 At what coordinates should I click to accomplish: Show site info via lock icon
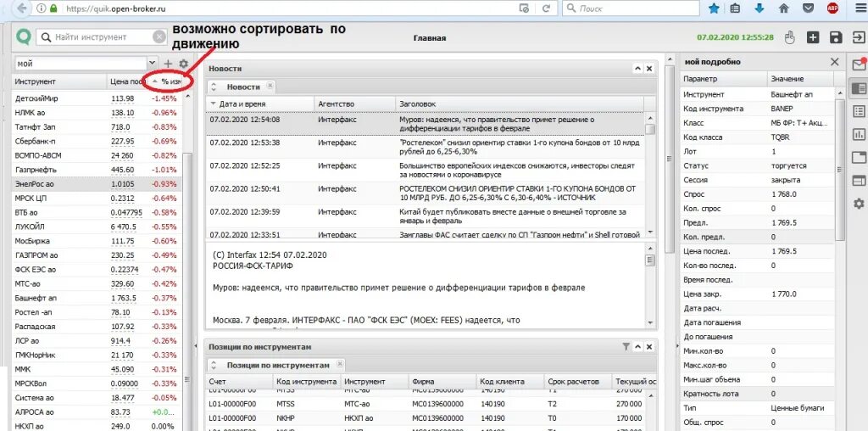53,8
